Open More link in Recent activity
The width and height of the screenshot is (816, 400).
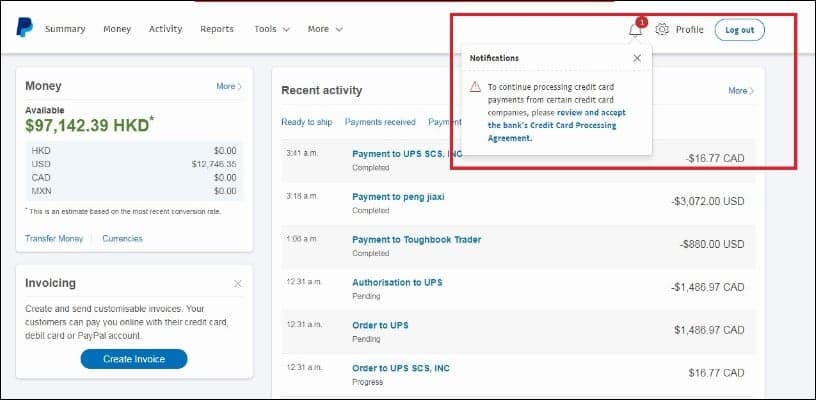(740, 91)
